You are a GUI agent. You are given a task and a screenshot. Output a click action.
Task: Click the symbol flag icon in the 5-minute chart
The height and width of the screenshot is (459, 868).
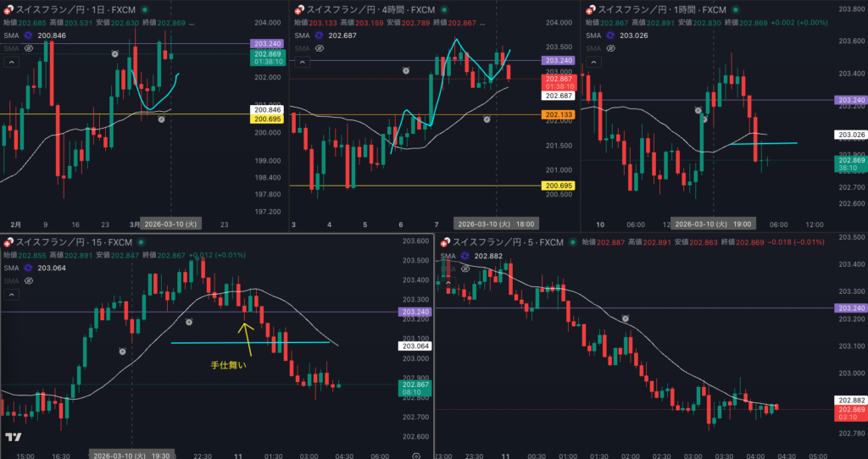[442, 242]
